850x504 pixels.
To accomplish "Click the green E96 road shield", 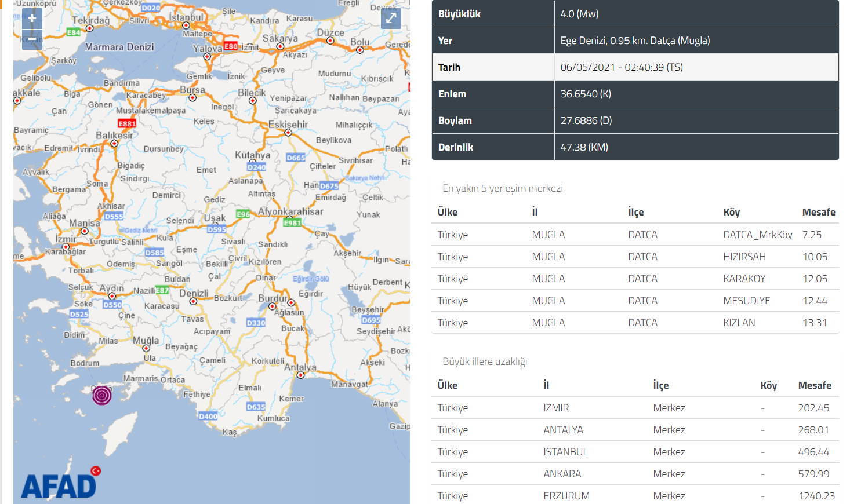I will pyautogui.click(x=243, y=214).
